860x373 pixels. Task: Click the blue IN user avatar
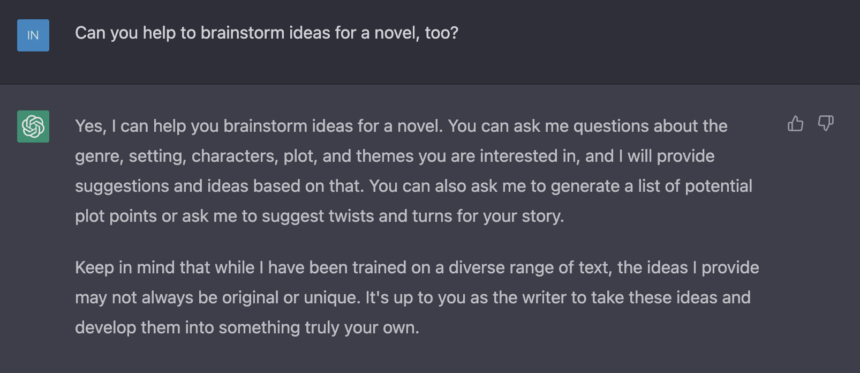point(33,35)
